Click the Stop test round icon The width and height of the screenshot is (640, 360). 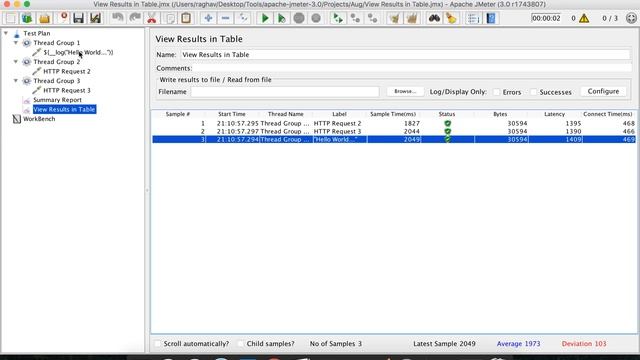(299, 18)
